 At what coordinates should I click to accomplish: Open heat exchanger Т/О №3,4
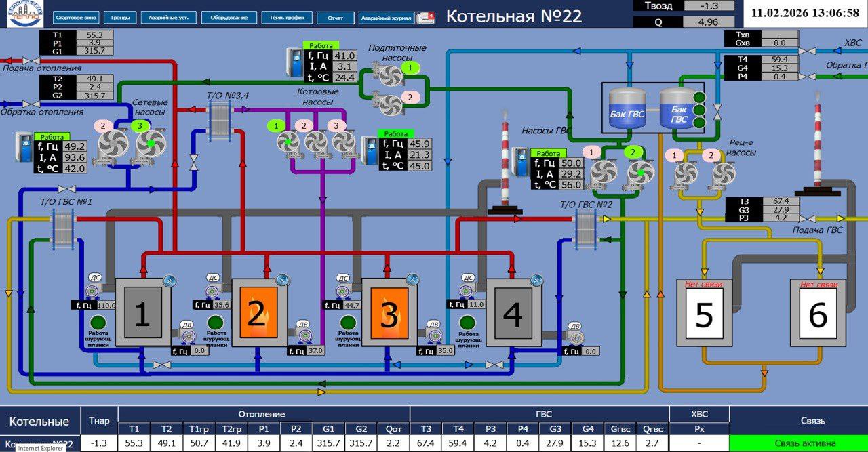tap(220, 115)
